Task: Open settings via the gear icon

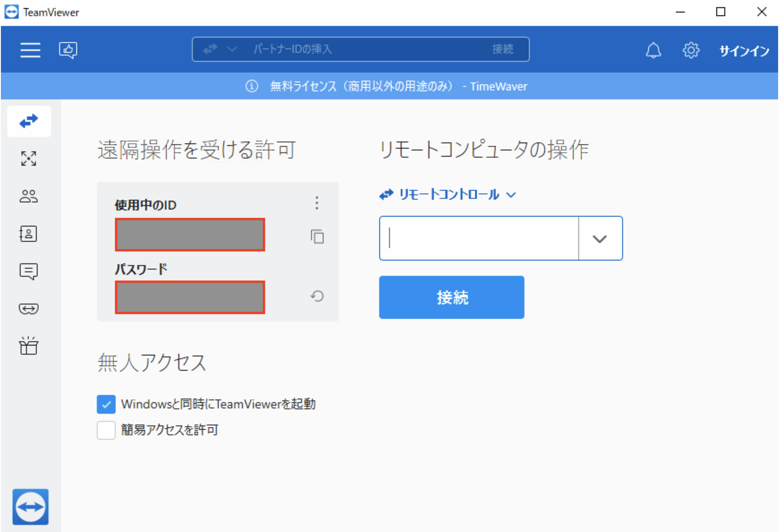Action: coord(691,50)
